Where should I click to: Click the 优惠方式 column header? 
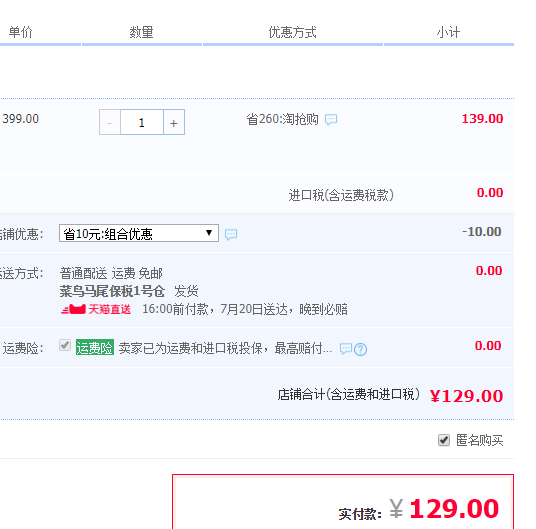(x=292, y=32)
